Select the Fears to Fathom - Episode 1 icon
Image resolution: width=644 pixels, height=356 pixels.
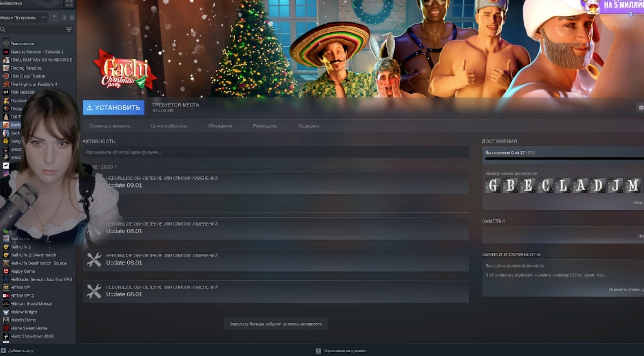(6, 52)
